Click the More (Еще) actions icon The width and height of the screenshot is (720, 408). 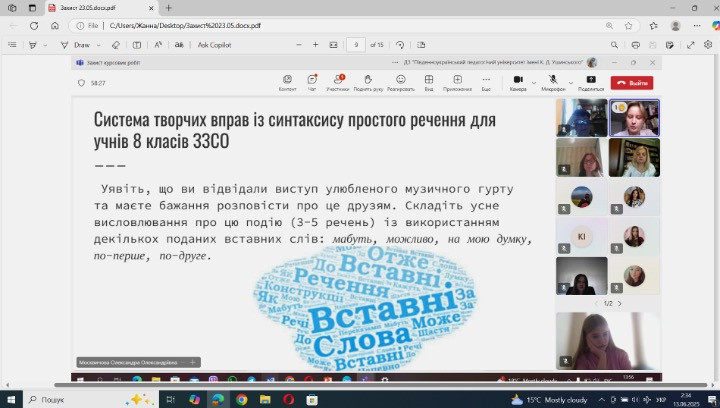click(x=486, y=81)
